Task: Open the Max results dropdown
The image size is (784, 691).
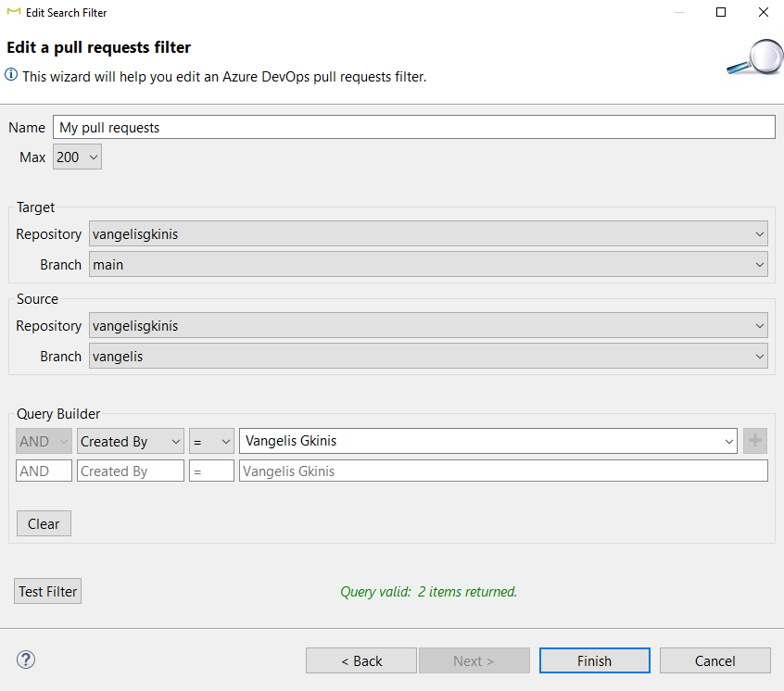Action: (x=77, y=157)
